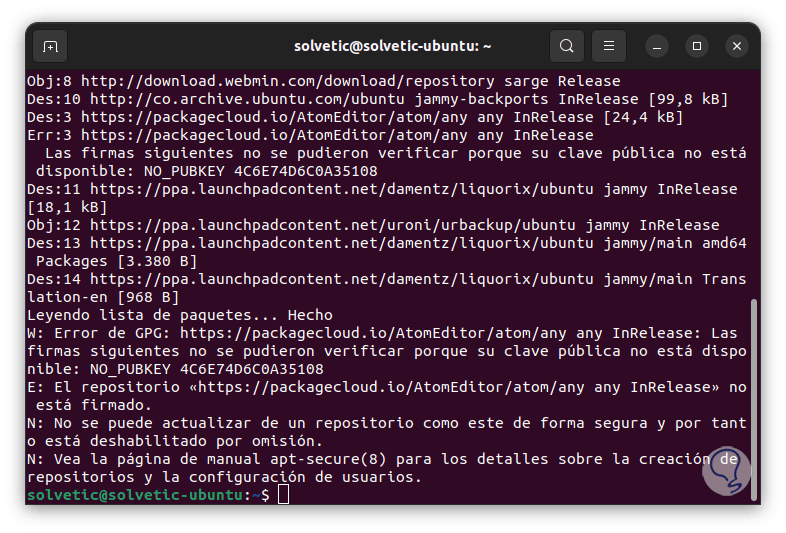
Task: Minimize the terminal window
Action: [x=657, y=47]
